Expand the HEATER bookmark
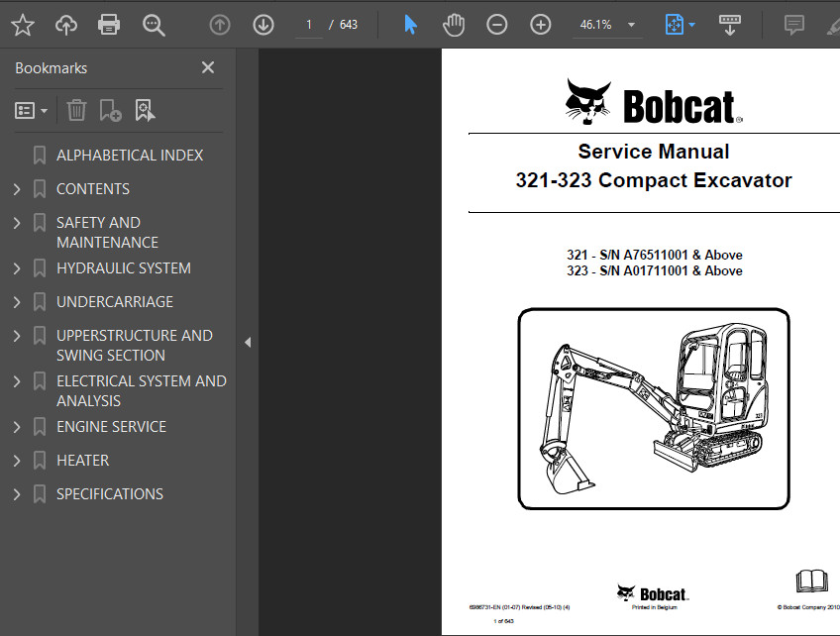The image size is (840, 636). [17, 461]
